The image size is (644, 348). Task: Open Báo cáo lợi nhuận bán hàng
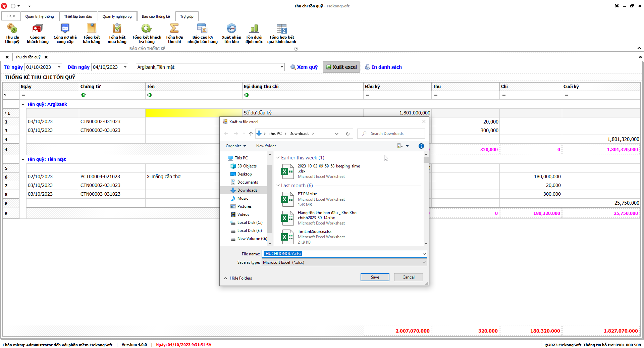[202, 29]
